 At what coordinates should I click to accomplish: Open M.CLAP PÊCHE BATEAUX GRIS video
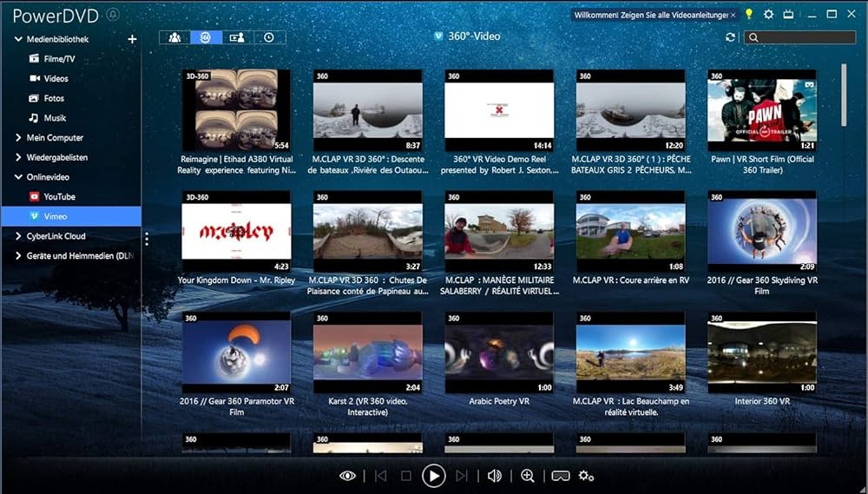pos(630,111)
